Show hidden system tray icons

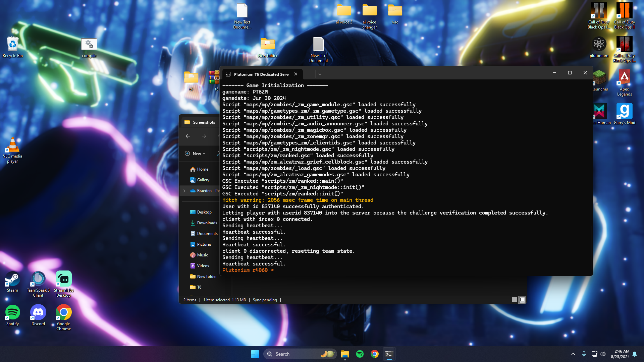coord(573,354)
